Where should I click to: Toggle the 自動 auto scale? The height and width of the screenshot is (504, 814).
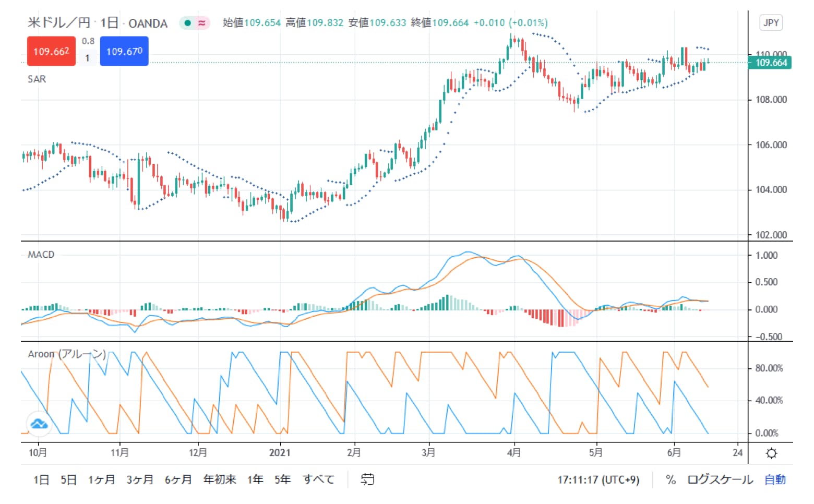(775, 479)
